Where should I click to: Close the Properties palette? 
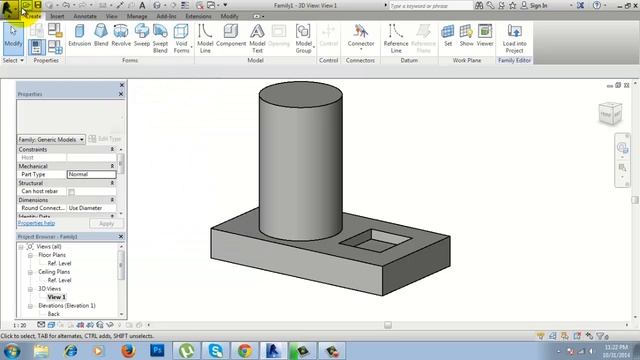[121, 94]
